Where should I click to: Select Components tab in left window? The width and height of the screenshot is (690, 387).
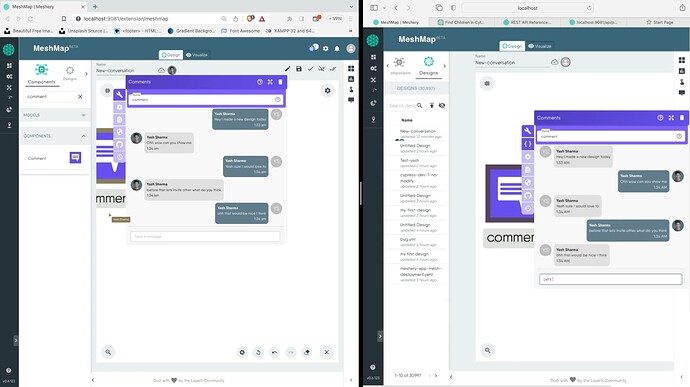pos(41,74)
